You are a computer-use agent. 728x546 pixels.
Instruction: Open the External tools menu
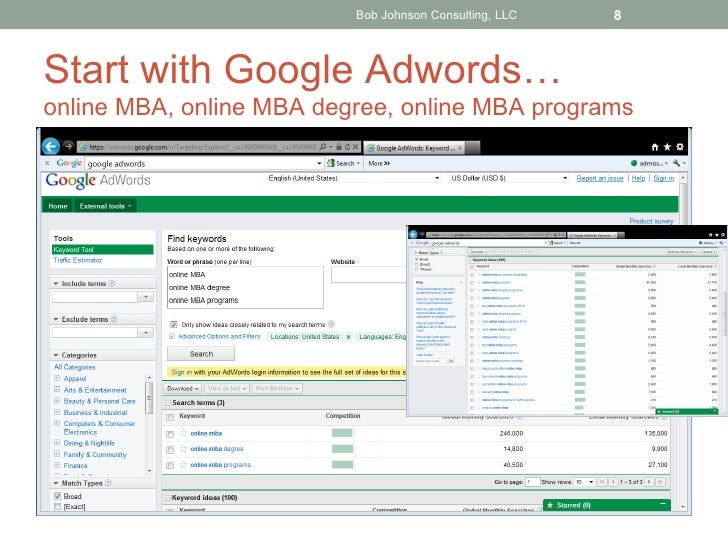click(x=105, y=206)
